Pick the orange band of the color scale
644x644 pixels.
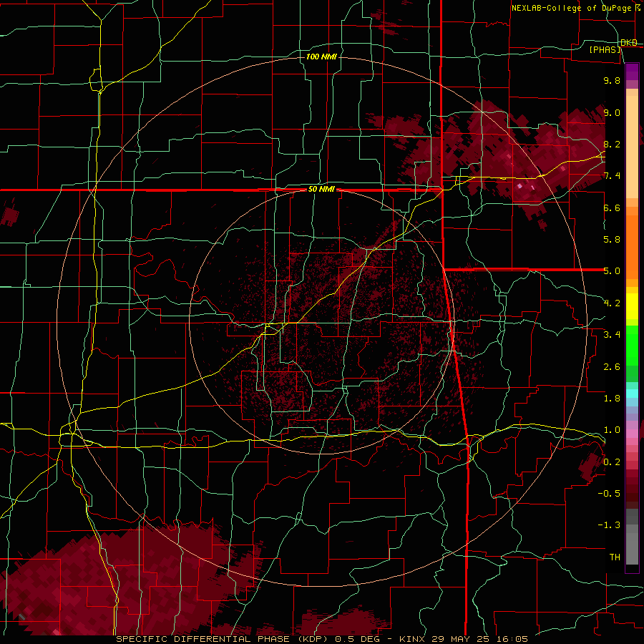(x=632, y=246)
